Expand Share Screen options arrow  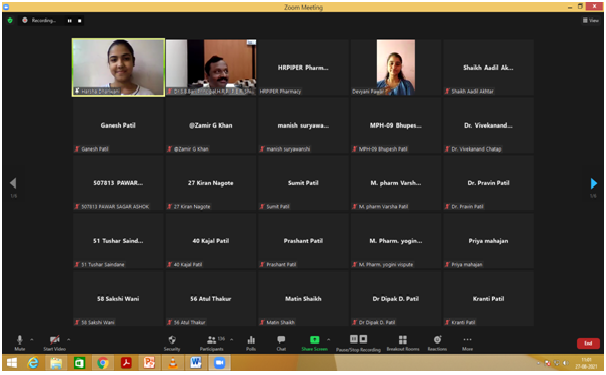pyautogui.click(x=329, y=339)
